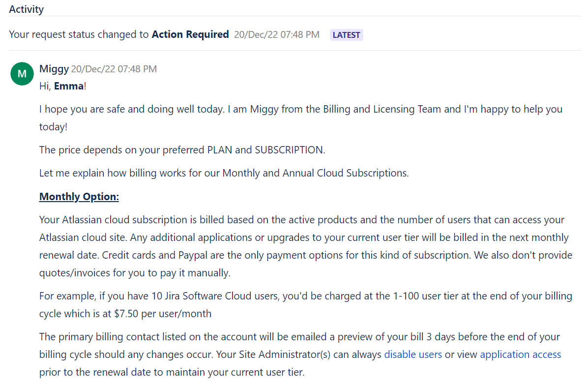
Task: Click "Your request status changed to" text
Action: click(x=79, y=34)
